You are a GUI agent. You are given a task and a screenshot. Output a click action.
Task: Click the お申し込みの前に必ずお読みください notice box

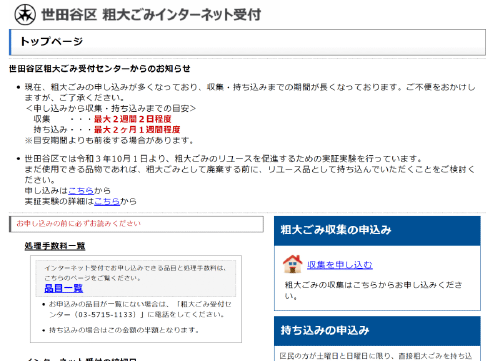click(136, 224)
